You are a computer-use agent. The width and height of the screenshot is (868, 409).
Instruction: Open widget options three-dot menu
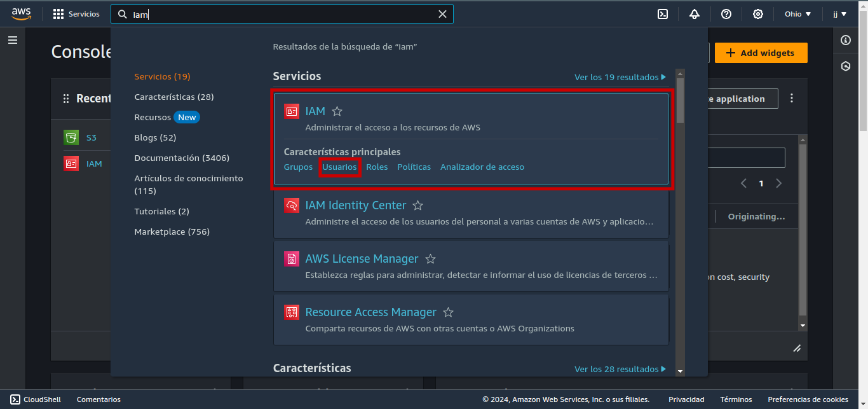(x=792, y=99)
